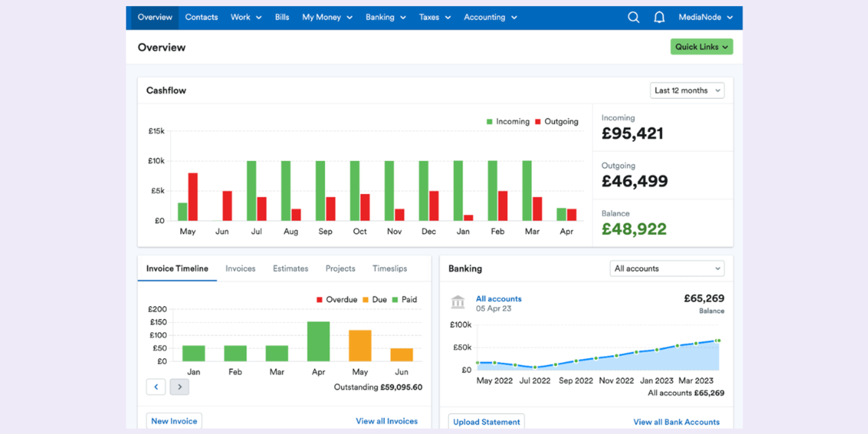This screenshot has width=868, height=434.
Task: Click the tall April bar in Invoice Timeline
Action: [x=318, y=341]
